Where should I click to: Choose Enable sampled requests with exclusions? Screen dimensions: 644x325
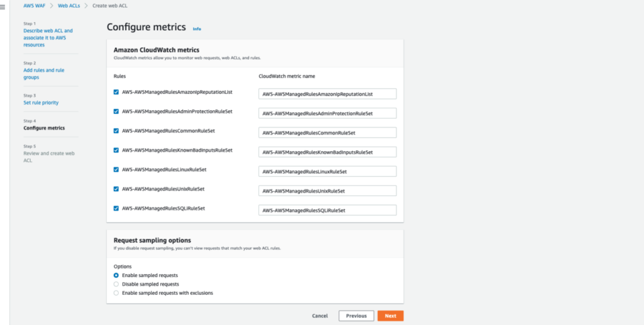click(x=116, y=293)
